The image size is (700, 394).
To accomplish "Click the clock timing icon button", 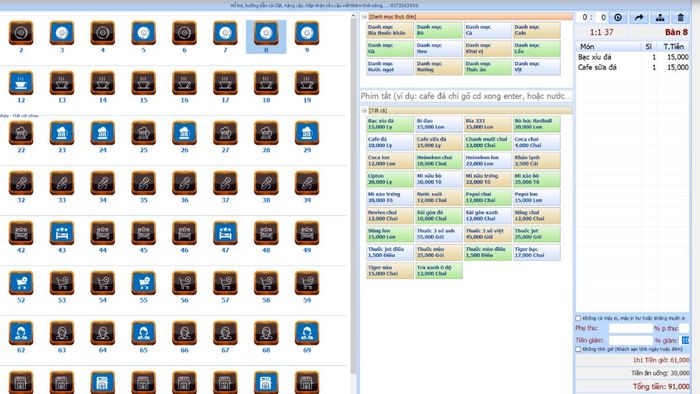I will [x=618, y=17].
